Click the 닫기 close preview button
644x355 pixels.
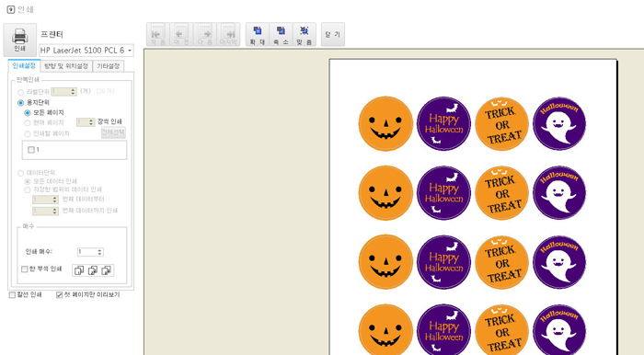333,34
